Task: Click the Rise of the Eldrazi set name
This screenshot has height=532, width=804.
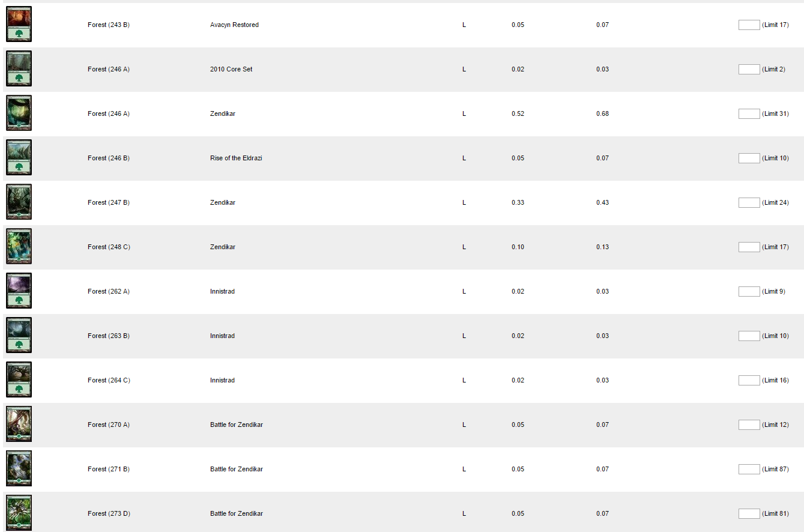Action: pyautogui.click(x=236, y=158)
